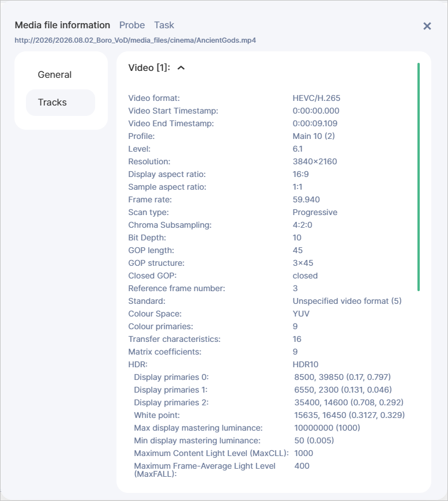
Task: Click the Unspecified video format (5) value
Action: [x=347, y=301]
